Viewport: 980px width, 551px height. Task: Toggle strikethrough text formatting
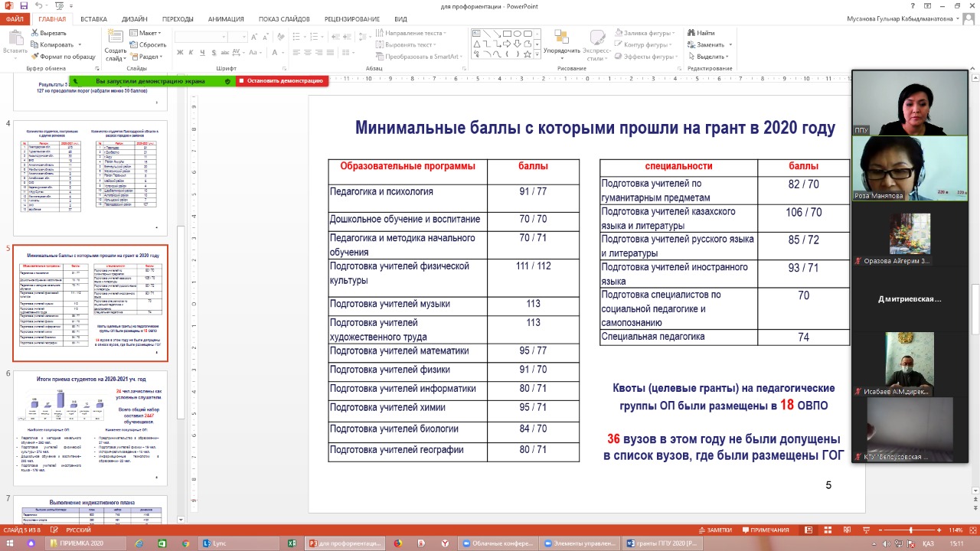click(x=224, y=52)
